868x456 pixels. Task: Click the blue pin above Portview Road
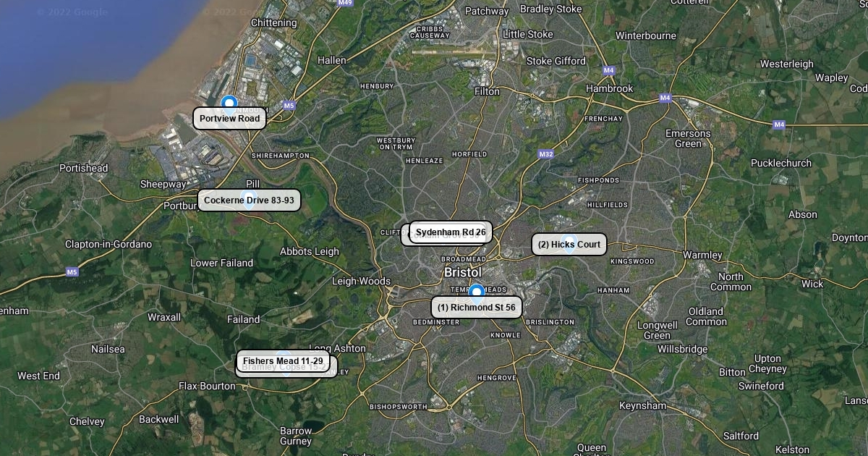(x=229, y=104)
